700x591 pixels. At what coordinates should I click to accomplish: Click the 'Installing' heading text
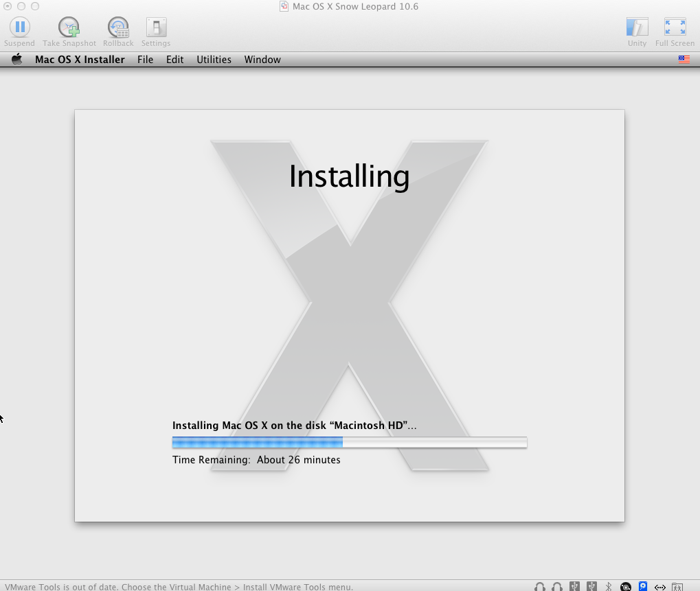pos(349,176)
